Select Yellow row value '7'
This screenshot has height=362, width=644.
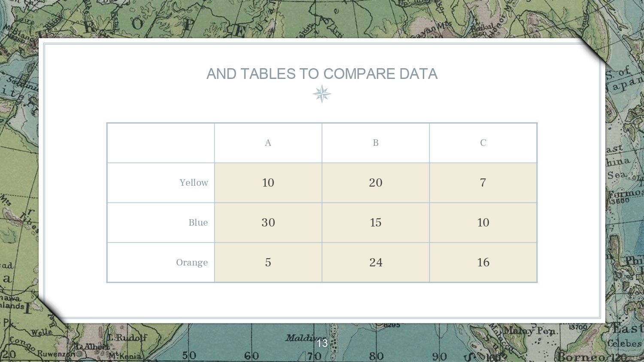click(483, 183)
